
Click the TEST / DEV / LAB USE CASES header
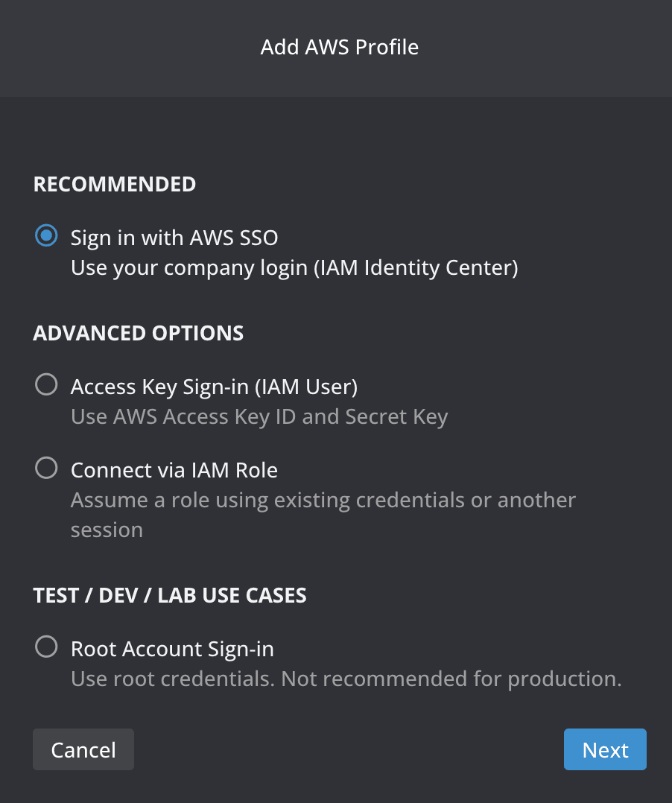(x=169, y=595)
